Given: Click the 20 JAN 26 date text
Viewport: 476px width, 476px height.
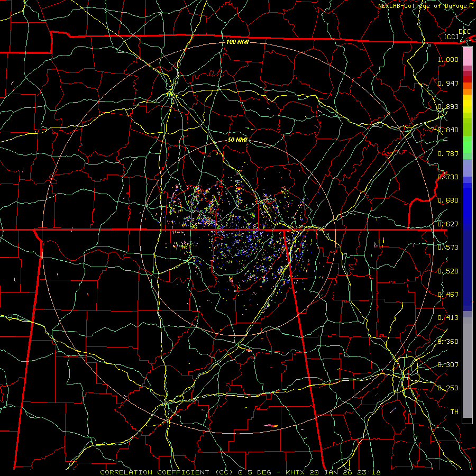Looking at the screenshot, I should pos(331,472).
